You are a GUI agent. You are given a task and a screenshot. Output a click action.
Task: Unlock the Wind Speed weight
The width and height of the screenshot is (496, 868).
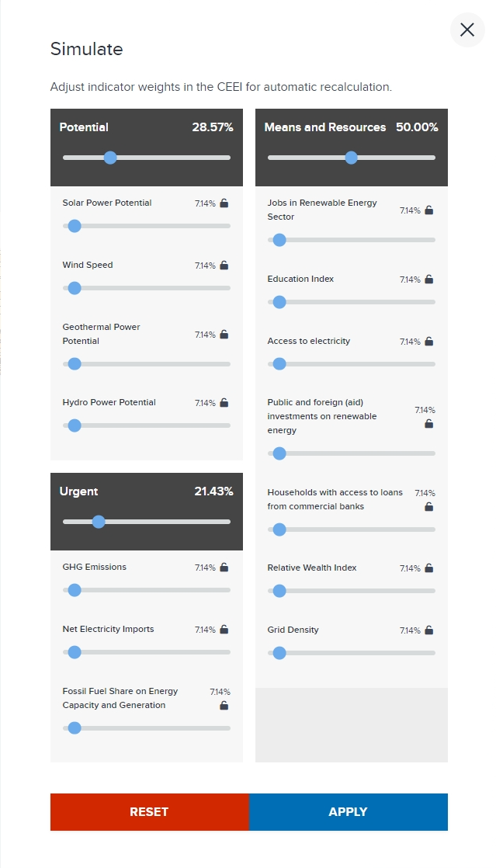(224, 265)
